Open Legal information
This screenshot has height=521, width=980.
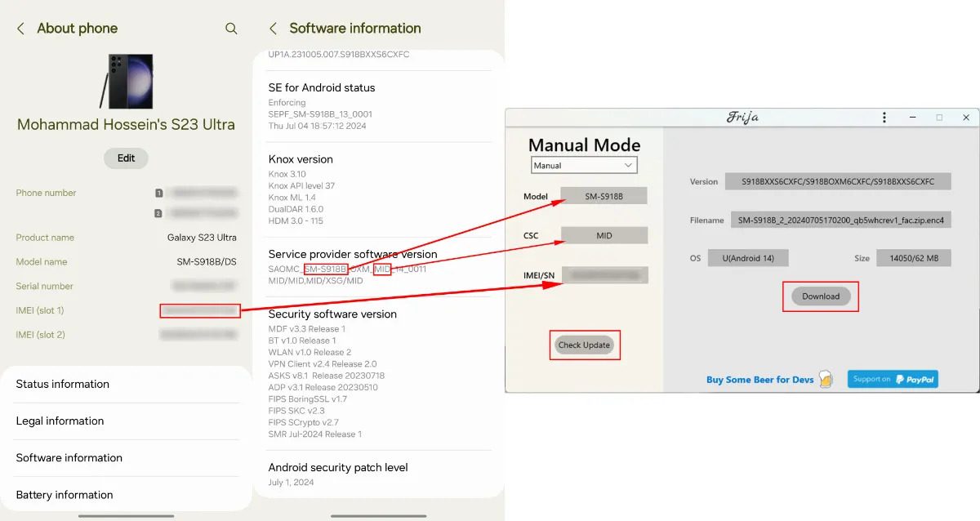(x=127, y=421)
